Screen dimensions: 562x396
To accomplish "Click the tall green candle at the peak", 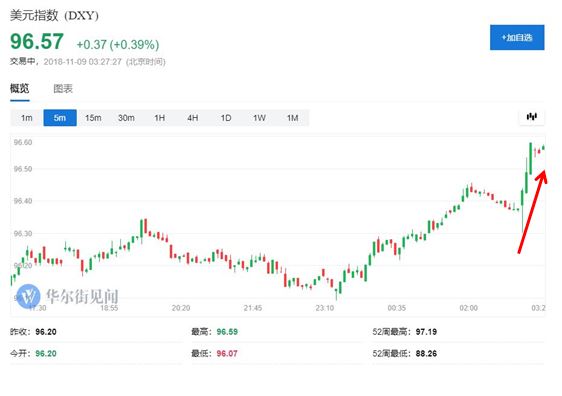I will [x=530, y=158].
